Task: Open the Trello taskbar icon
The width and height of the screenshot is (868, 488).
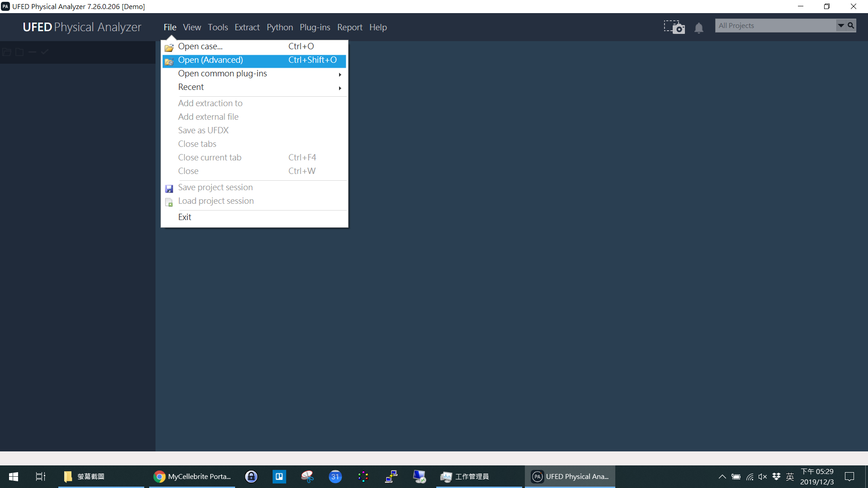Action: point(279,477)
